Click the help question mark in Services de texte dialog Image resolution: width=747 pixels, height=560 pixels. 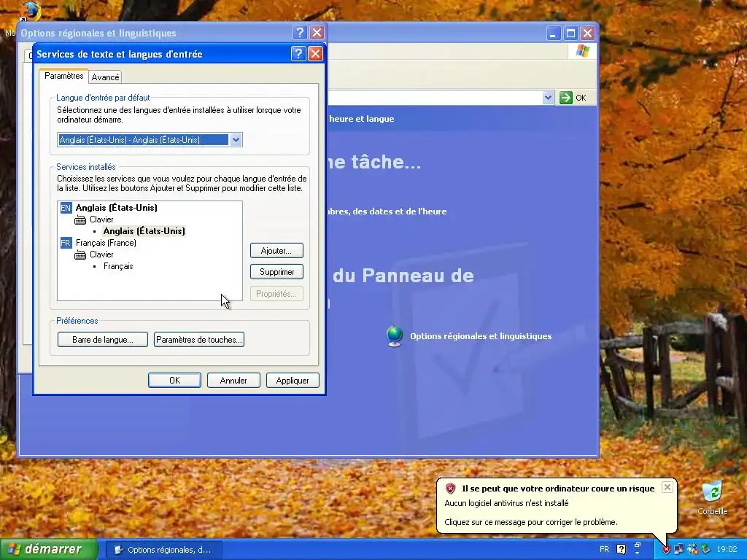(x=298, y=54)
